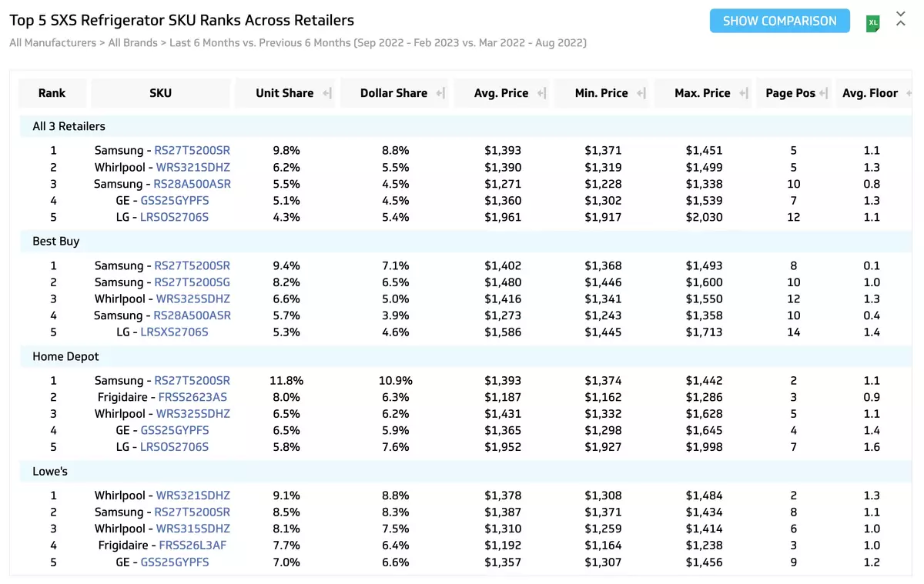Click the $1,952 average price cell
Screen dimensions: 924x584
pos(503,447)
